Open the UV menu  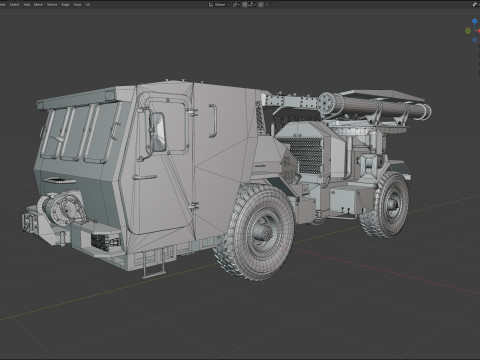(88, 5)
